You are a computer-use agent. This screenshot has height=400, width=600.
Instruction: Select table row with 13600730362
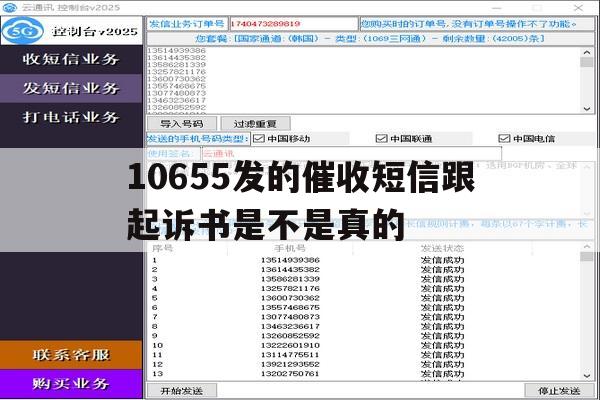tap(364, 298)
